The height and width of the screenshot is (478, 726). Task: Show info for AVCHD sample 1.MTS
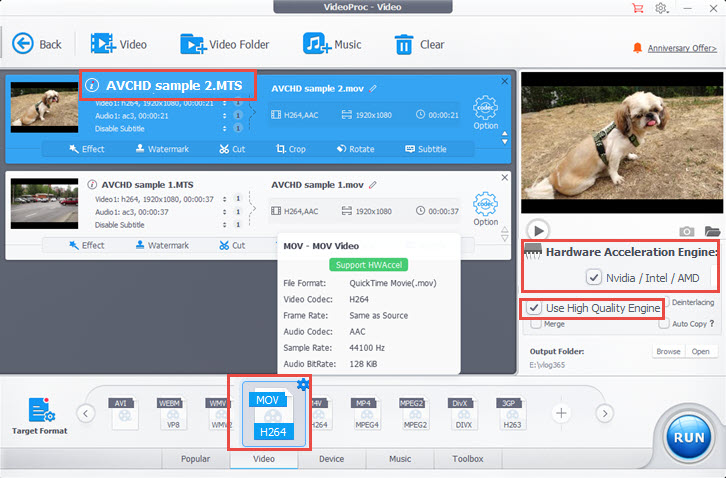(92, 184)
